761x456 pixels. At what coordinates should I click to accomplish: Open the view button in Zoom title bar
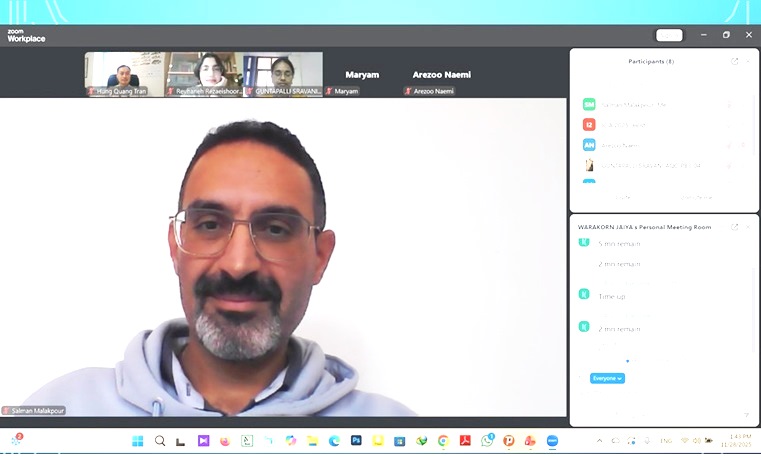pyautogui.click(x=669, y=35)
